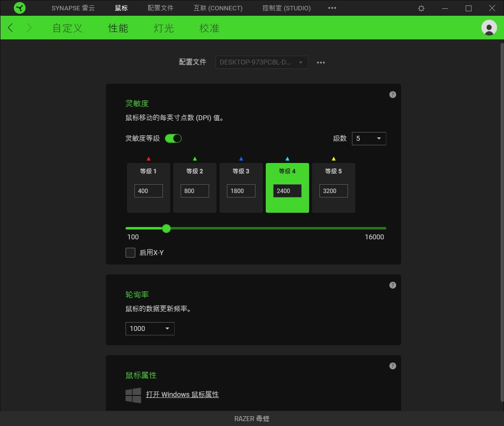The width and height of the screenshot is (504, 426).
Task: Click the 1800 DPI input field
Action: click(241, 191)
